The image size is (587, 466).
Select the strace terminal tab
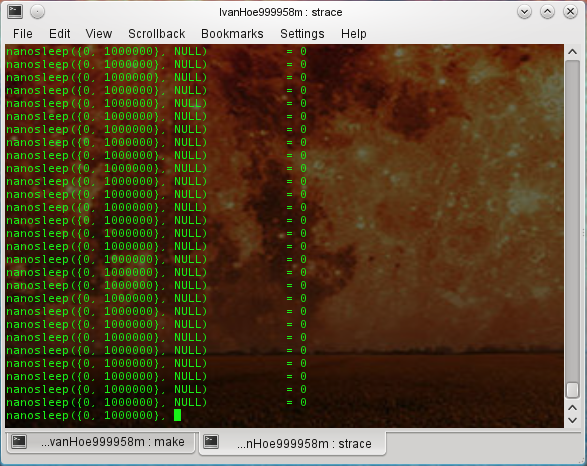click(x=292, y=444)
